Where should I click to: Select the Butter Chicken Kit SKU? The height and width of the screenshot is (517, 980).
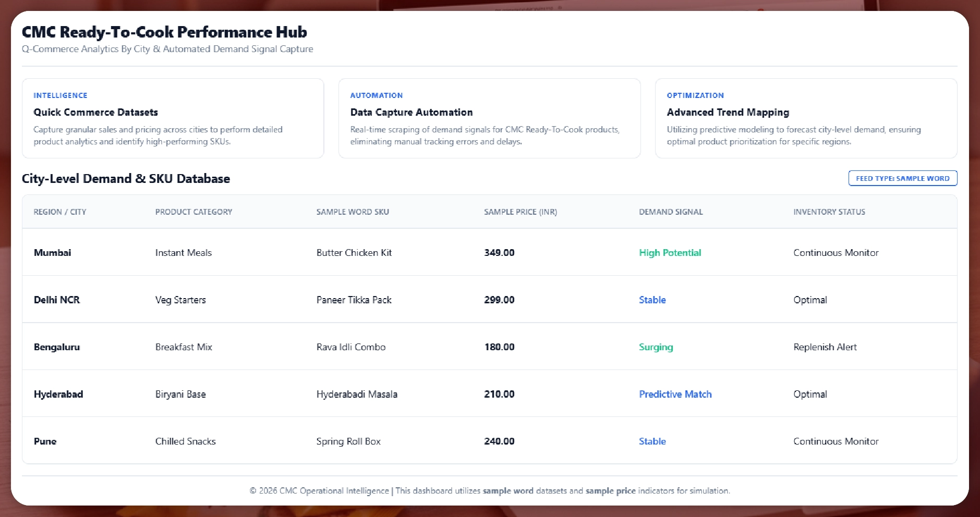pyautogui.click(x=354, y=253)
